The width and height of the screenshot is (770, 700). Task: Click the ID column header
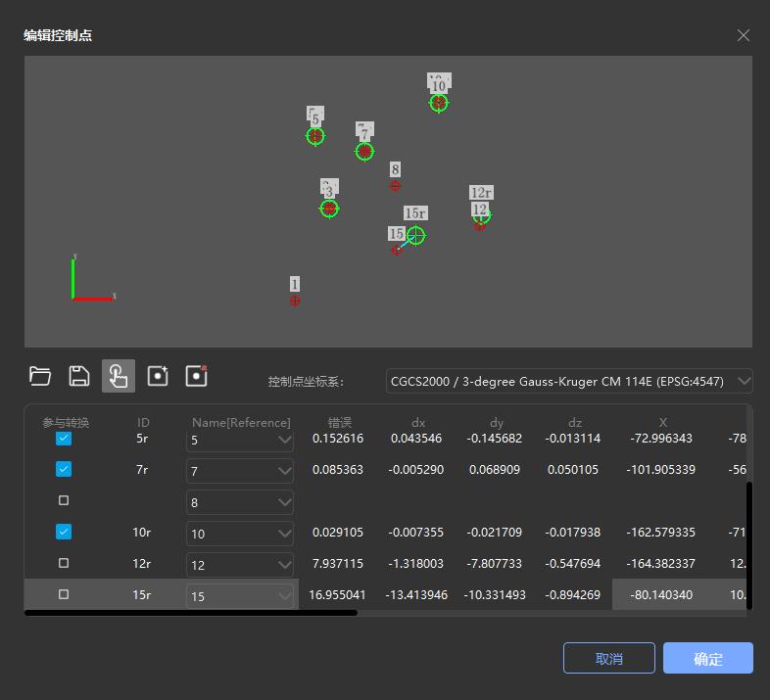pyautogui.click(x=143, y=423)
